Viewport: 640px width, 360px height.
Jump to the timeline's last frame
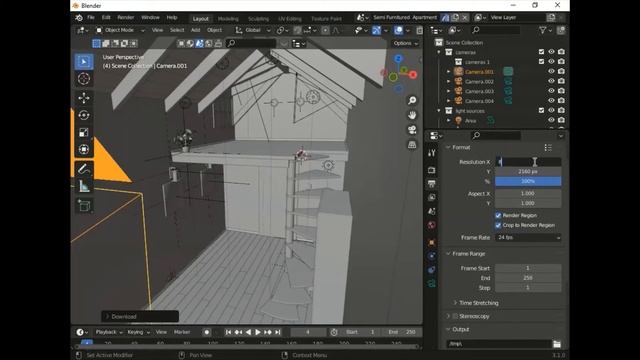tap(278, 332)
